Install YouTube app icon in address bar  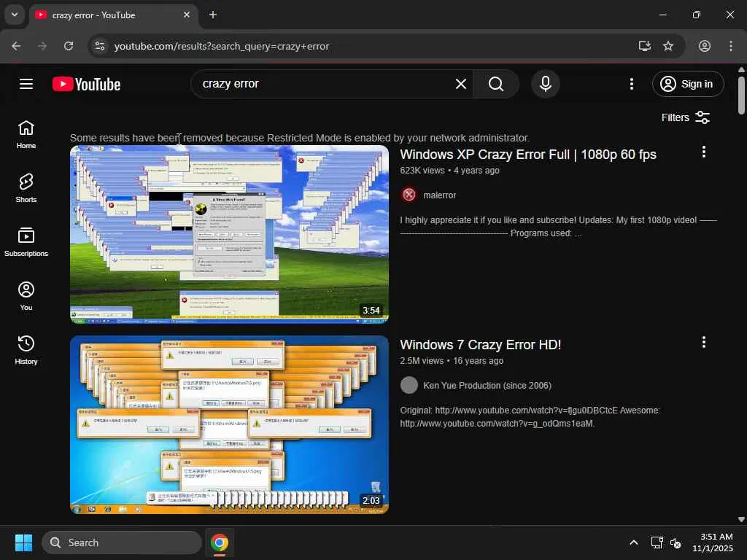(645, 46)
